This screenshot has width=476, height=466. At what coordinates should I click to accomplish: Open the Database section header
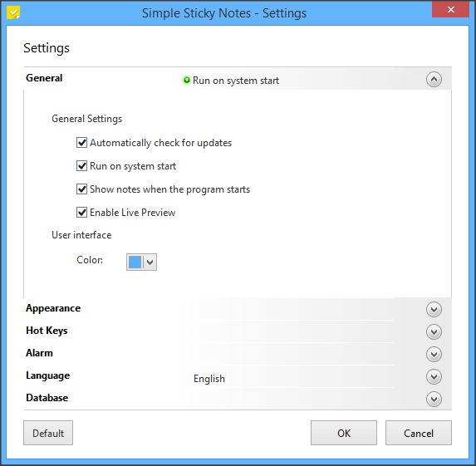(x=238, y=399)
